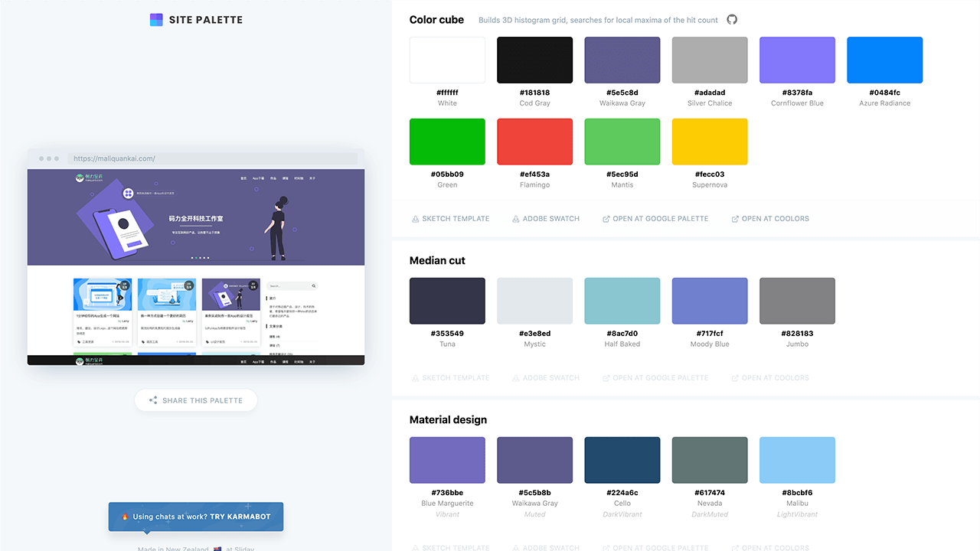
Task: Click the Sketch Template icon under Color cube
Action: coord(416,219)
